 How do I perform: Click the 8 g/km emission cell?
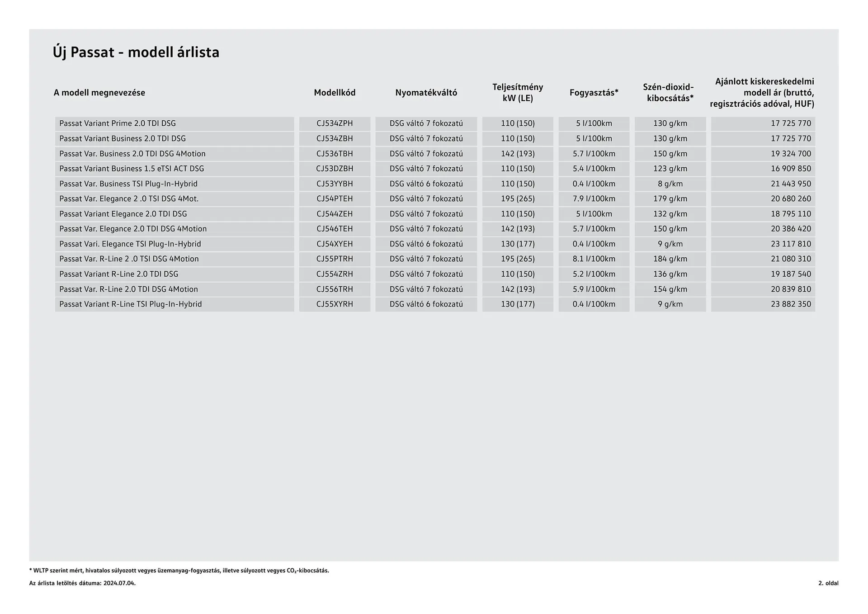670,184
